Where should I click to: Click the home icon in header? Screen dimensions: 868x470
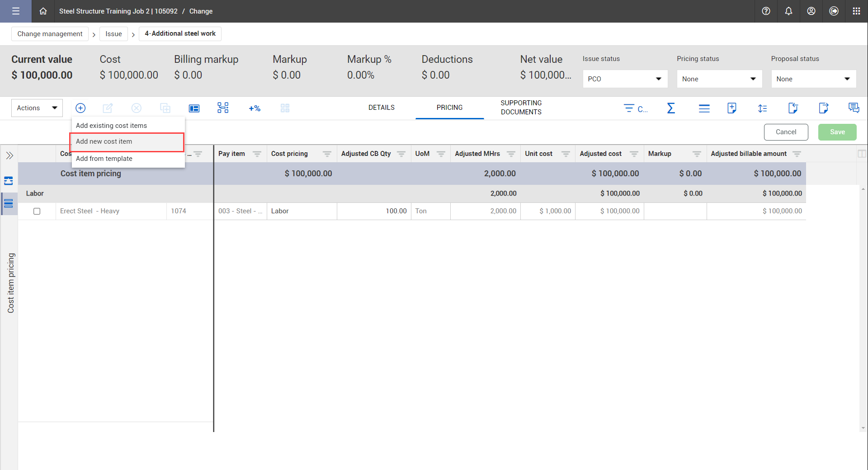coord(43,11)
